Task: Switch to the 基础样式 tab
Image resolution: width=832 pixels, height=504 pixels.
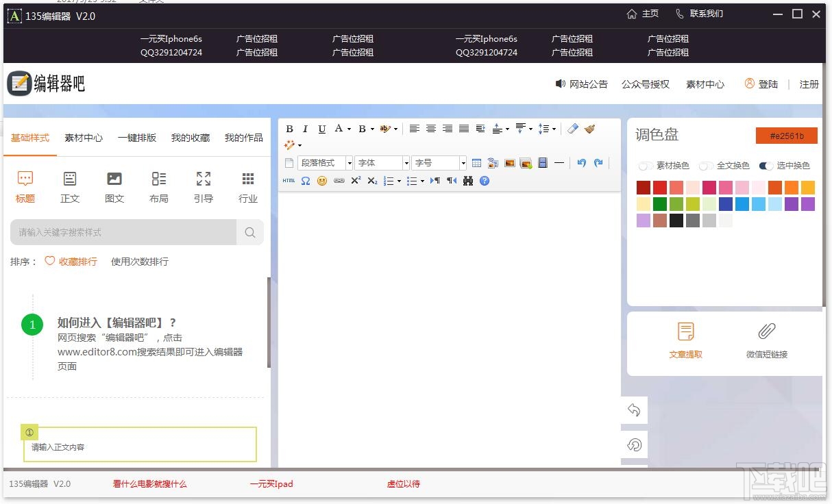Action: [30, 138]
